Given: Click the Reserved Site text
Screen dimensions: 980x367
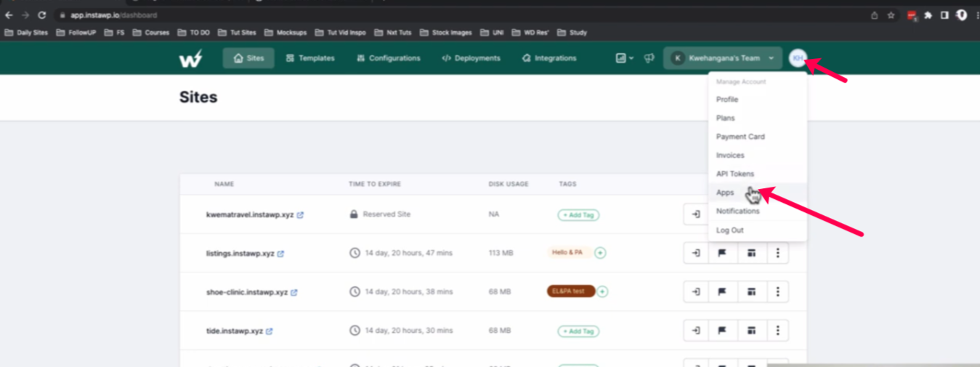Looking at the screenshot, I should click(386, 214).
